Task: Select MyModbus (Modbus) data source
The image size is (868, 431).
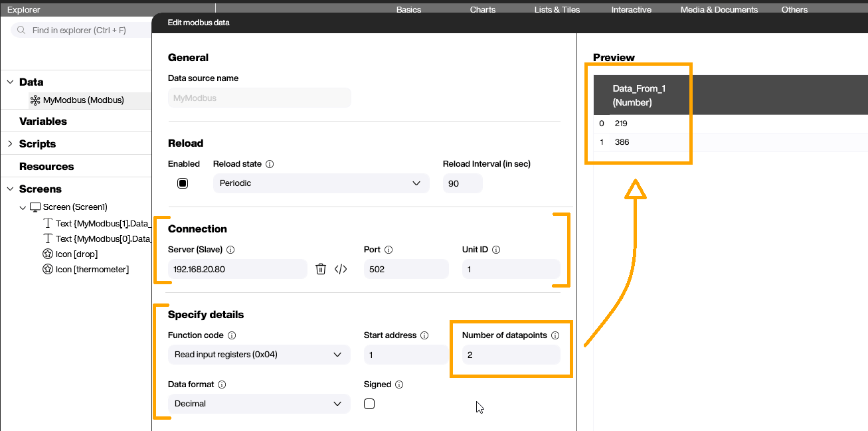Action: (x=83, y=100)
